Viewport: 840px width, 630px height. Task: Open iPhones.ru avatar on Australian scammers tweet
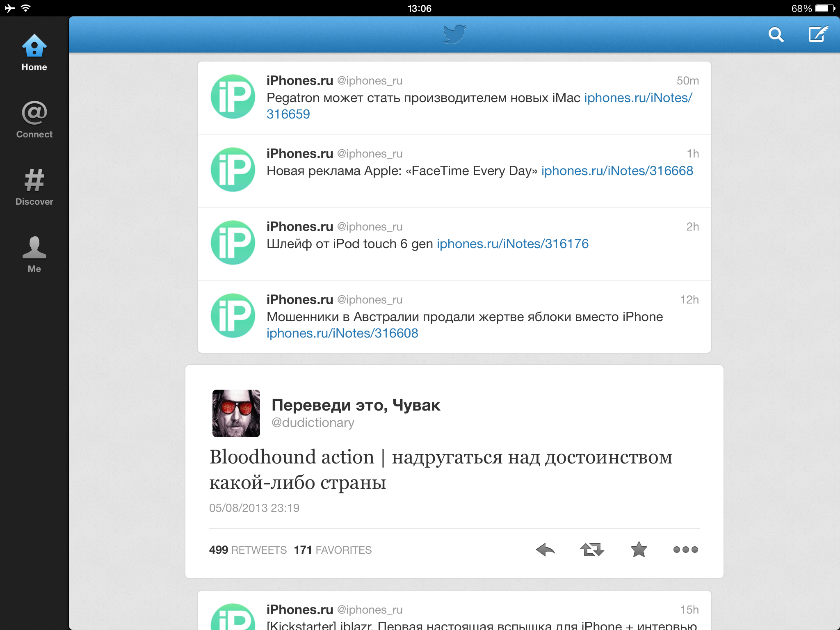click(x=233, y=316)
